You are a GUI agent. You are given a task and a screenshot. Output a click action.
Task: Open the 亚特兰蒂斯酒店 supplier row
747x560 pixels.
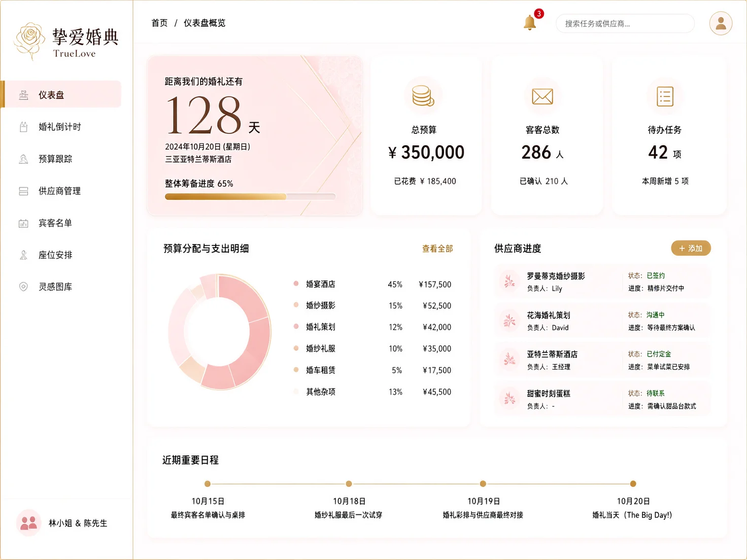603,360
